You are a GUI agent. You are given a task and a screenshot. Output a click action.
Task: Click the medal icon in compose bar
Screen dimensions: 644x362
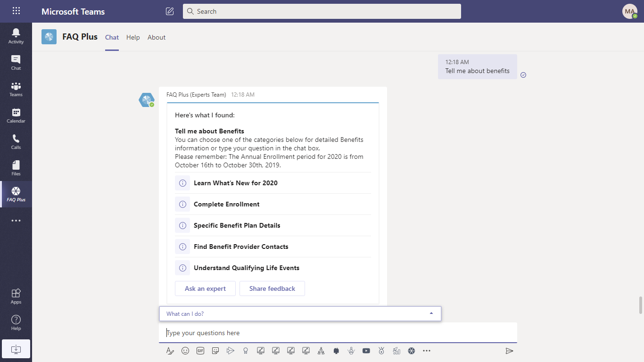coord(381,351)
